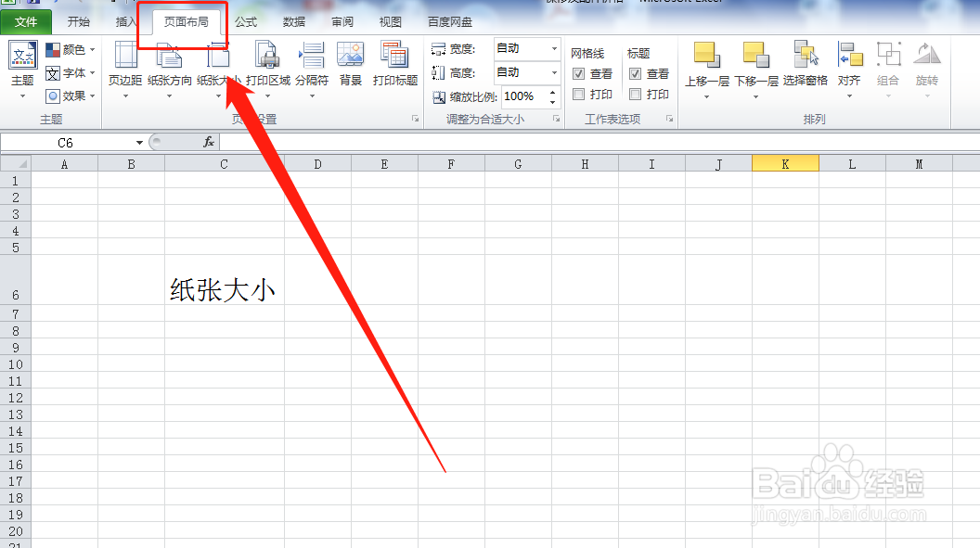The width and height of the screenshot is (980, 548).
Task: Click the Group (组合) icon
Action: point(888,55)
